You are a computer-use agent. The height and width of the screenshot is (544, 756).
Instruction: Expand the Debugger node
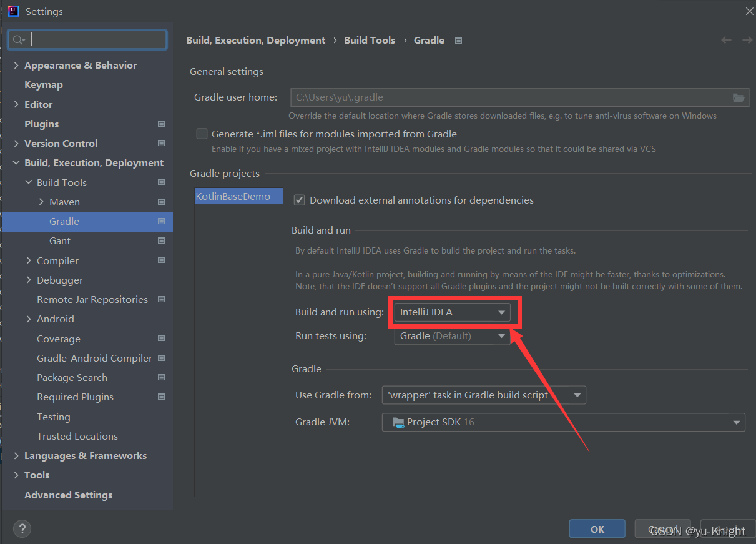(29, 280)
